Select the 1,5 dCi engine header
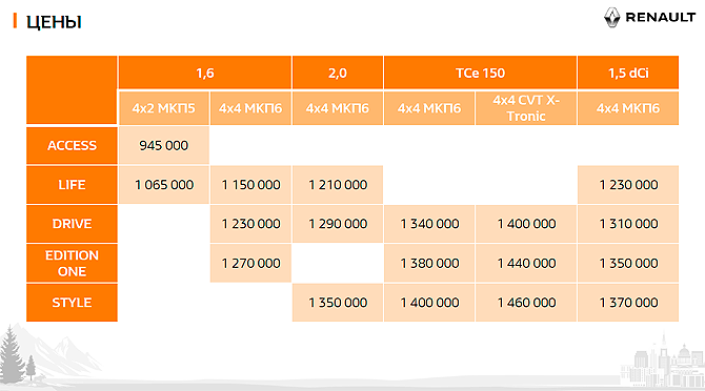 [x=628, y=73]
